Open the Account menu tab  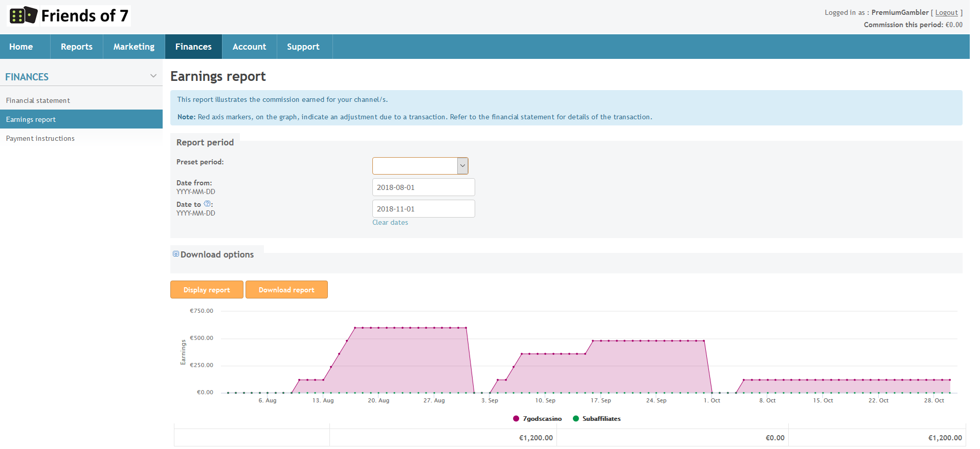coord(249,47)
